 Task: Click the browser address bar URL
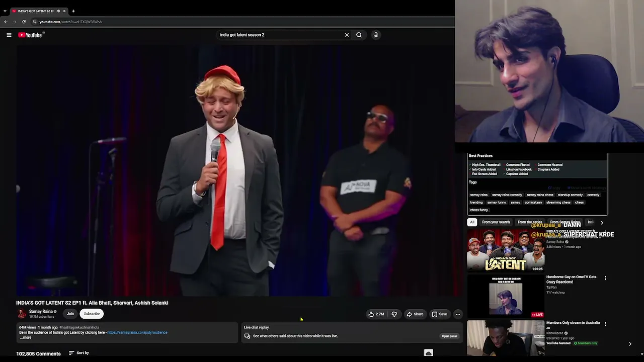coord(70,22)
